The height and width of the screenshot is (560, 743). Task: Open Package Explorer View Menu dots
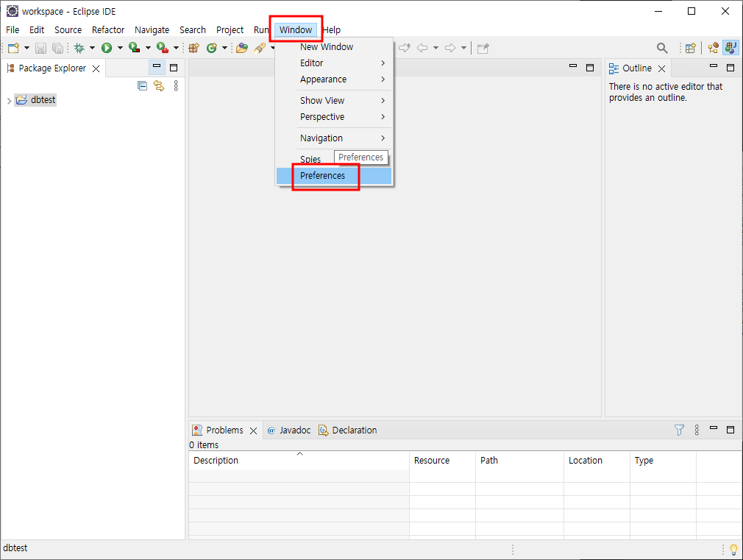click(x=176, y=86)
